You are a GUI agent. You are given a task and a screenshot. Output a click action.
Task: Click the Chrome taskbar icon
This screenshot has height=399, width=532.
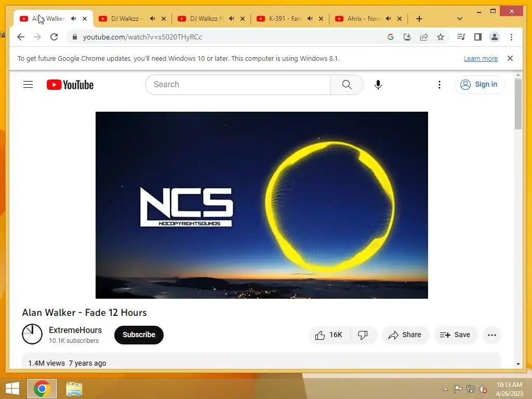pos(42,389)
